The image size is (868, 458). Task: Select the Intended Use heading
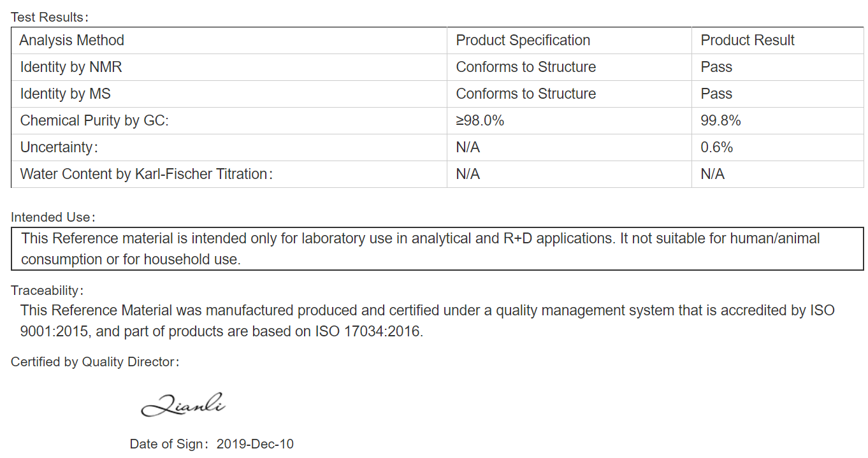pyautogui.click(x=53, y=217)
